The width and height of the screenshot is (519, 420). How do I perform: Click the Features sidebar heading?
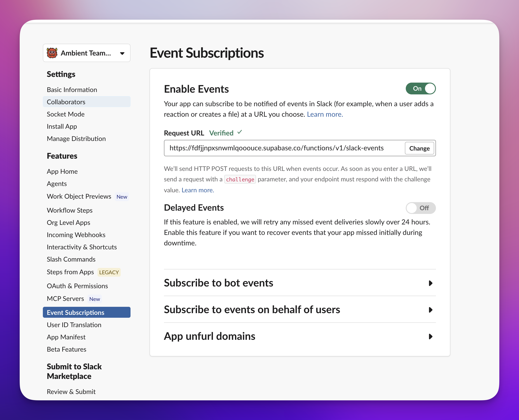pyautogui.click(x=62, y=156)
